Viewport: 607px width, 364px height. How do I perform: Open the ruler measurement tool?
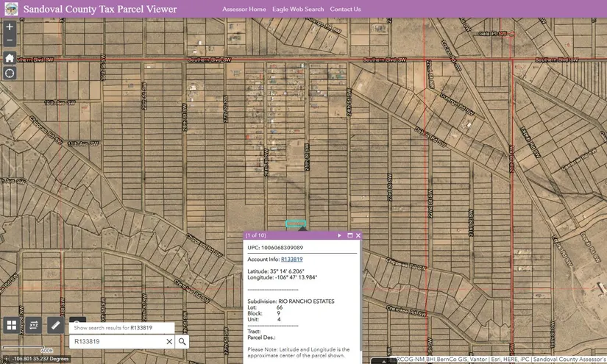[55, 325]
